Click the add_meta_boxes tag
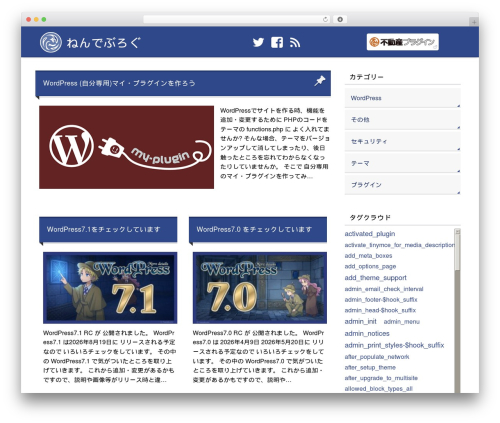 pos(368,256)
